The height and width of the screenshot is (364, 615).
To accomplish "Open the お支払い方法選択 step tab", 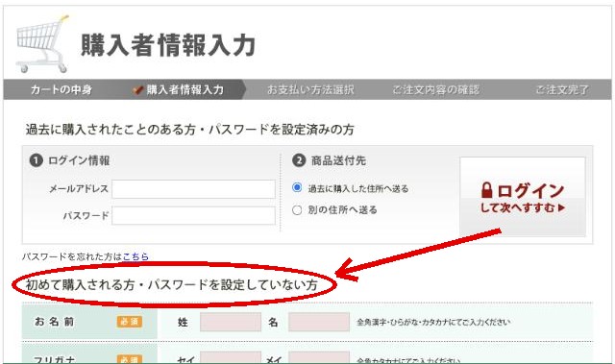I will coord(310,89).
